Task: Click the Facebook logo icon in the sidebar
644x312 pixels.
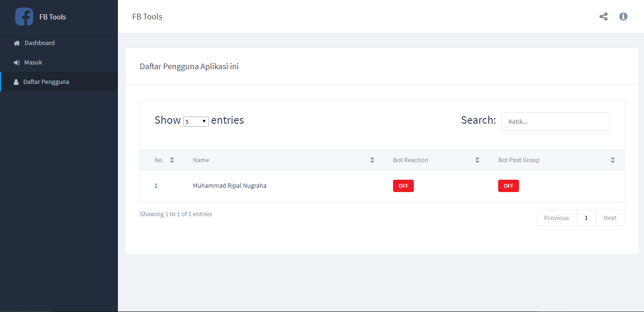Action: (x=24, y=16)
